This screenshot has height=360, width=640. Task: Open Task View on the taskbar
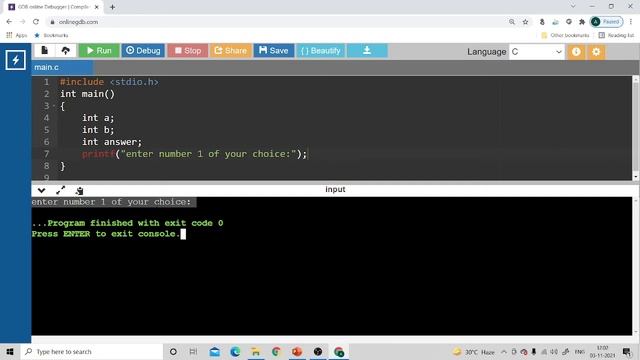tap(193, 351)
